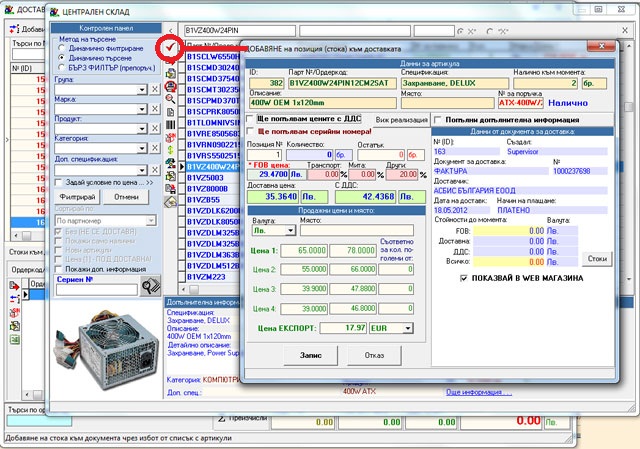
Task: Click the SN serial numbers icon in warehouse toolbar
Action: (171, 137)
